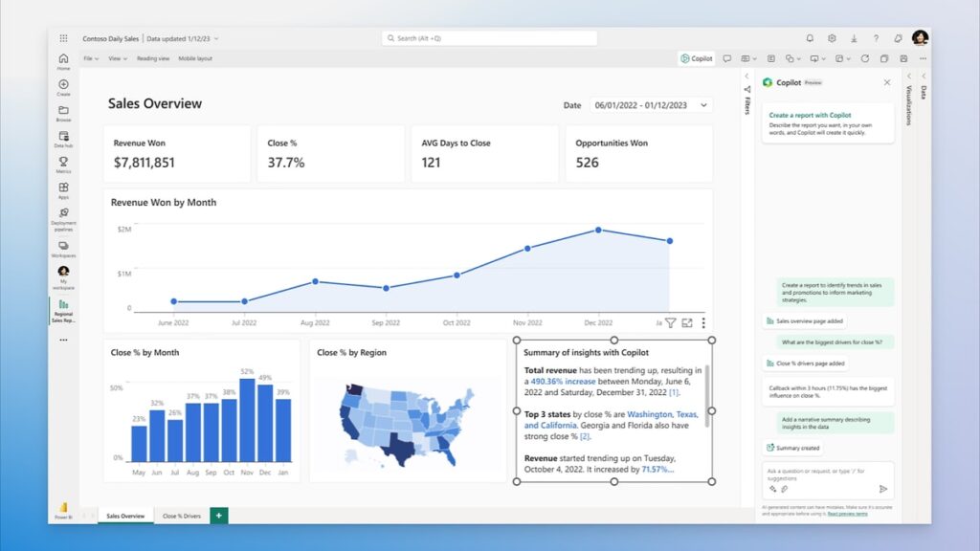Click the Close % drivers page added chip
Viewport: 980px width, 551px height.
pos(806,363)
